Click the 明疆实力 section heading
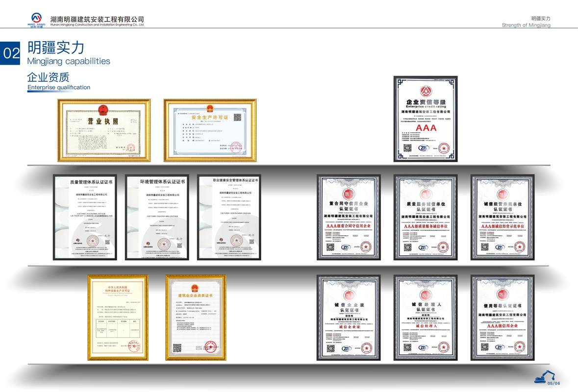The width and height of the screenshot is (578, 392). (x=56, y=48)
